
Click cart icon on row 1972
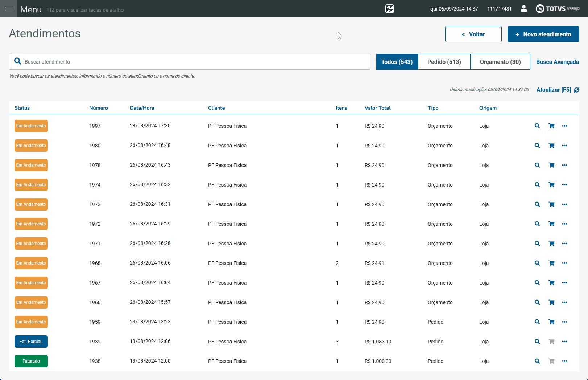pyautogui.click(x=551, y=224)
